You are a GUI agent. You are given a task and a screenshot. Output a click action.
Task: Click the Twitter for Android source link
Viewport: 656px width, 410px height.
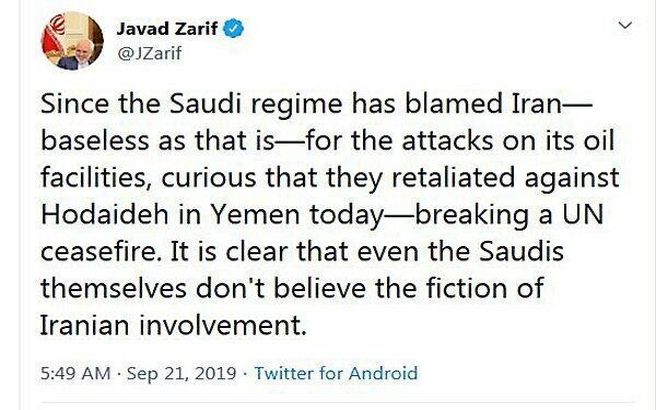point(336,373)
